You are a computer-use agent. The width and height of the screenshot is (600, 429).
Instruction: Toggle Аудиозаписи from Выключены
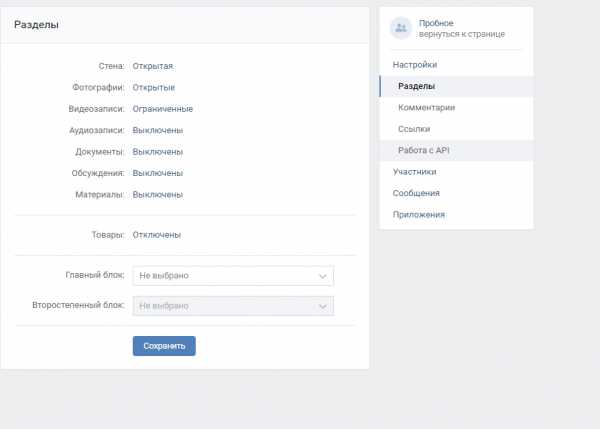[x=158, y=130]
